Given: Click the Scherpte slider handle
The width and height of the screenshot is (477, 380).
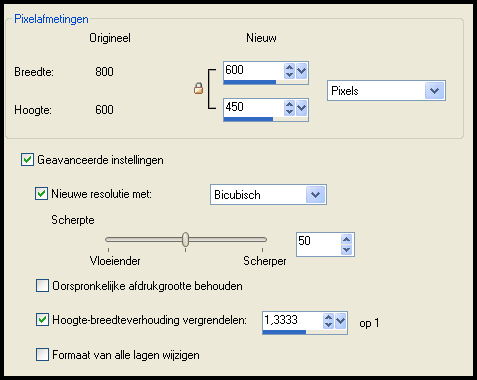Looking at the screenshot, I should (186, 239).
